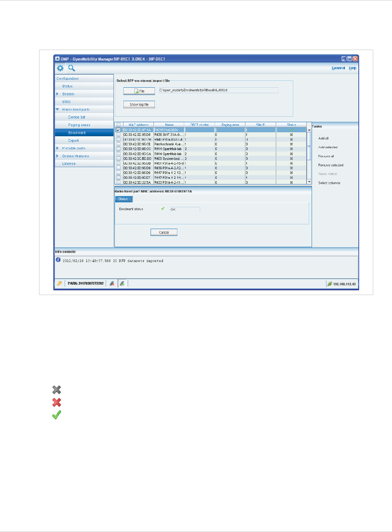392x532 pixels.
Task: Click the Cancel button
Action: tap(164, 232)
